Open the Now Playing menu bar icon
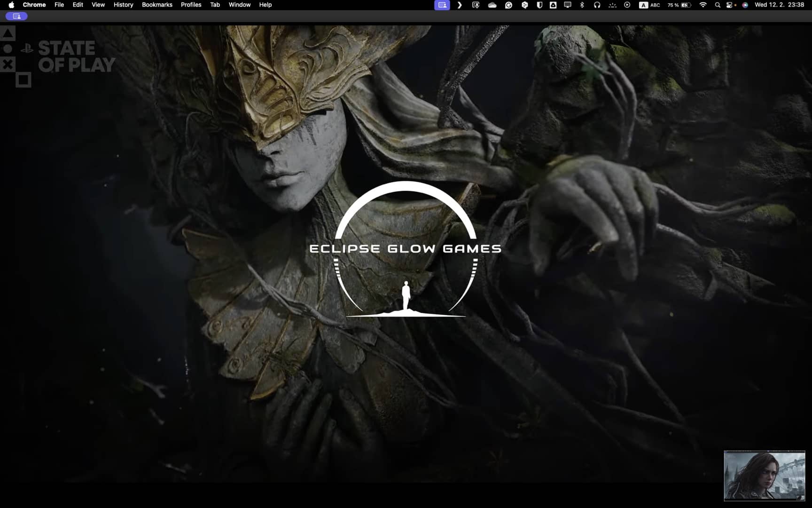Viewport: 812px width, 508px height. 627,5
